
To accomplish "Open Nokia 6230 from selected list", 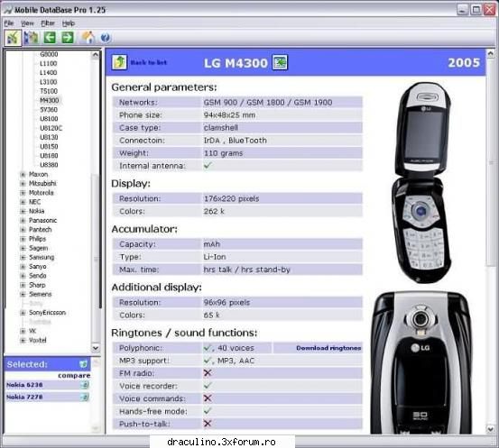I will (x=24, y=385).
